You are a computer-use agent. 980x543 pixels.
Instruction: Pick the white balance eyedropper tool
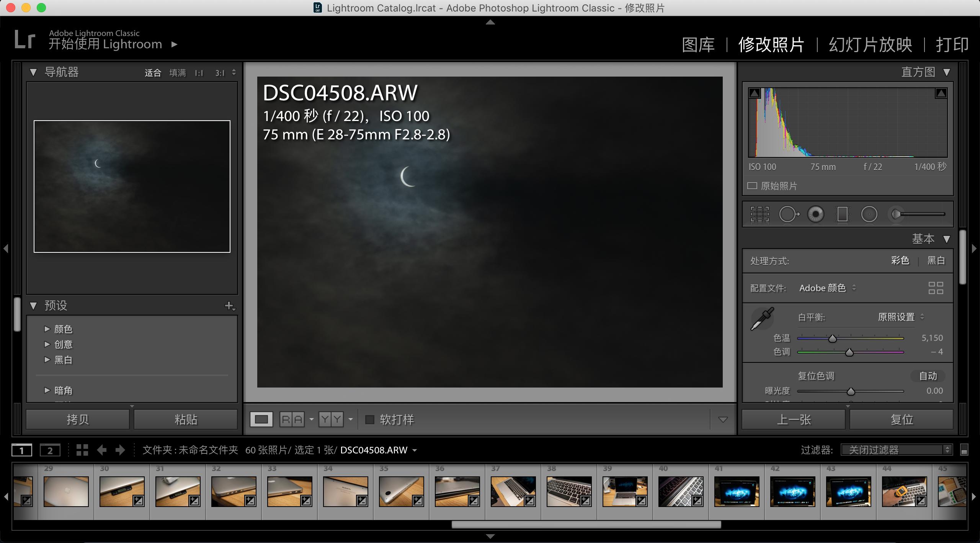tap(762, 319)
